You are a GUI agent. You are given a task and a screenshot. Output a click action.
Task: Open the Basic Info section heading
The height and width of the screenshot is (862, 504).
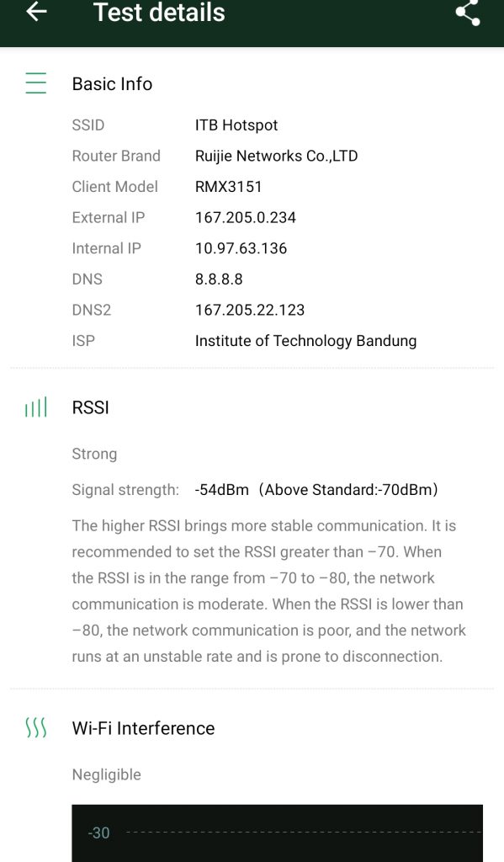point(112,83)
